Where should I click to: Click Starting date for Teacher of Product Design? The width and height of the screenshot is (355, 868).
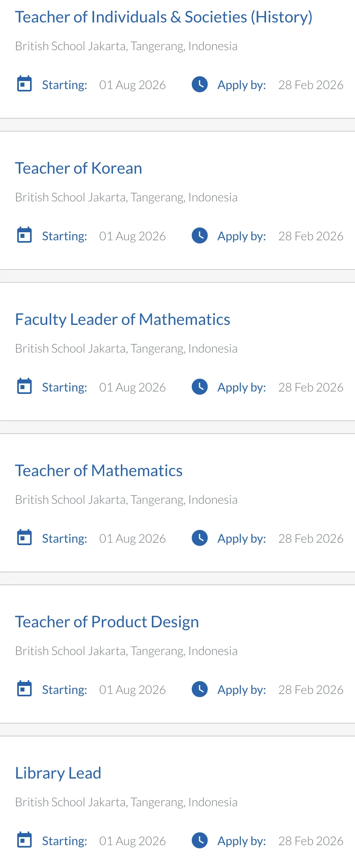(x=132, y=690)
